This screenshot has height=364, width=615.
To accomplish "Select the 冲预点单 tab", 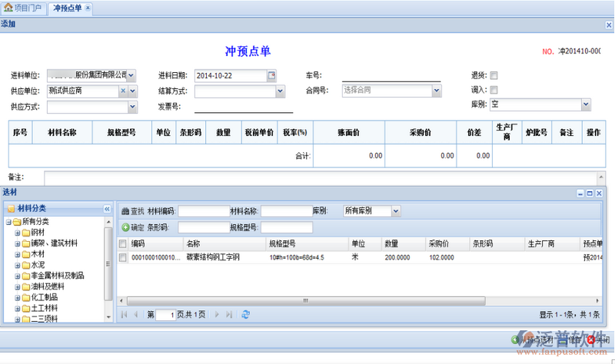I will pyautogui.click(x=68, y=8).
